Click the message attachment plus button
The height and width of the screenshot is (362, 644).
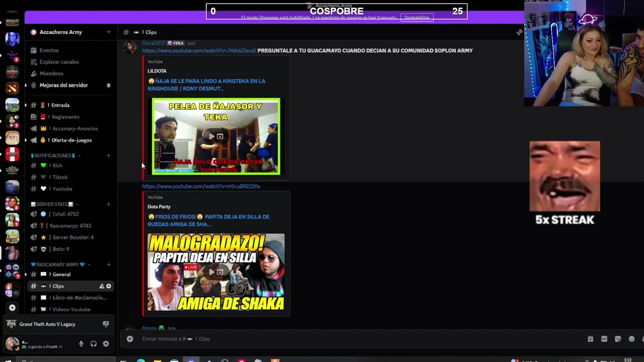click(130, 339)
